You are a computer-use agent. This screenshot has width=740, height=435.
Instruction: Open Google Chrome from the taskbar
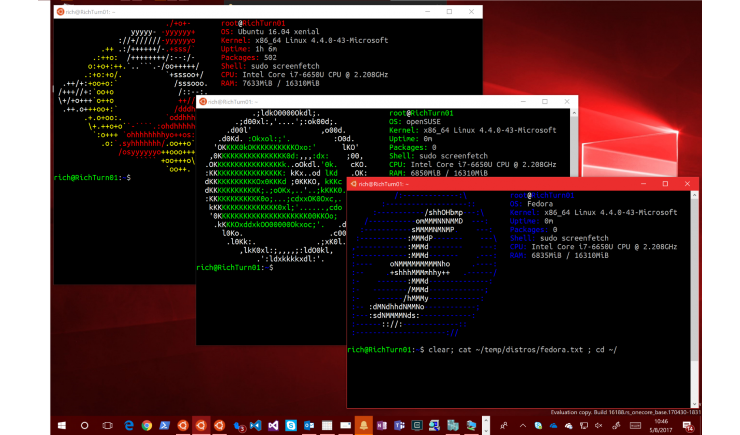pyautogui.click(x=148, y=425)
